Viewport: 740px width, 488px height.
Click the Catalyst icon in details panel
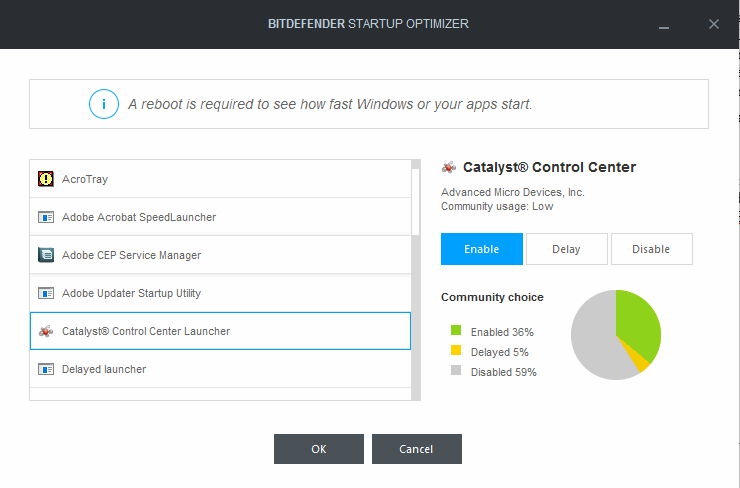coord(449,167)
